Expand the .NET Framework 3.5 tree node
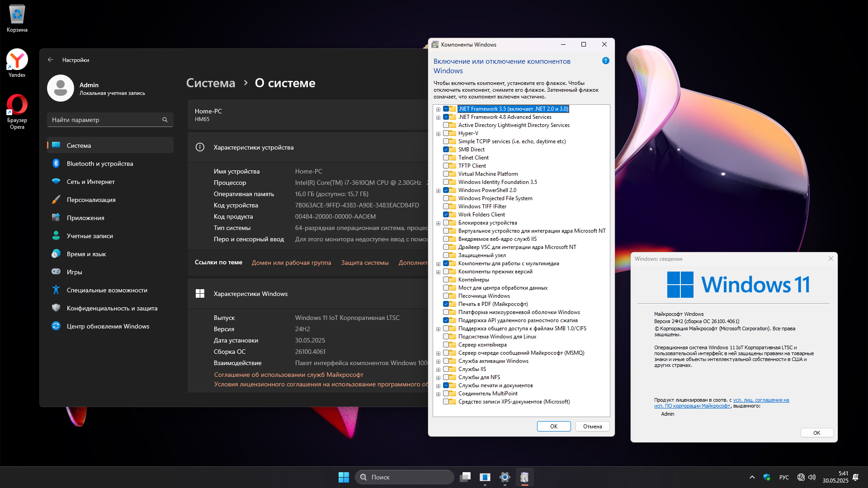868x488 pixels. [438, 109]
